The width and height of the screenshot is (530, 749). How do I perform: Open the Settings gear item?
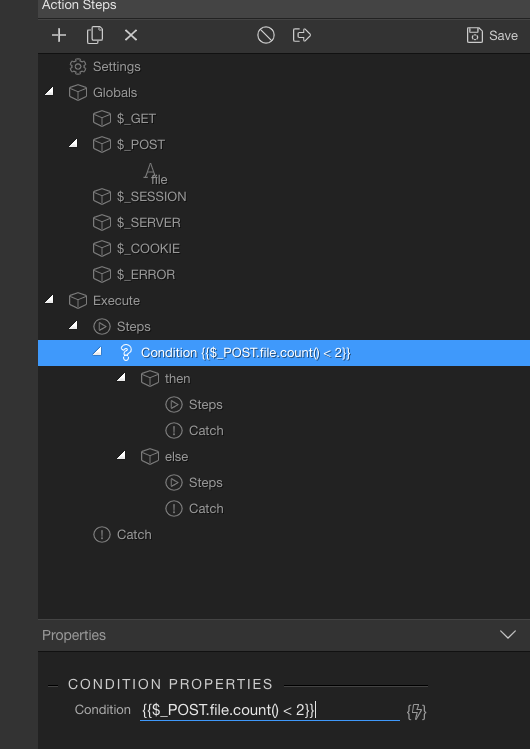point(105,66)
